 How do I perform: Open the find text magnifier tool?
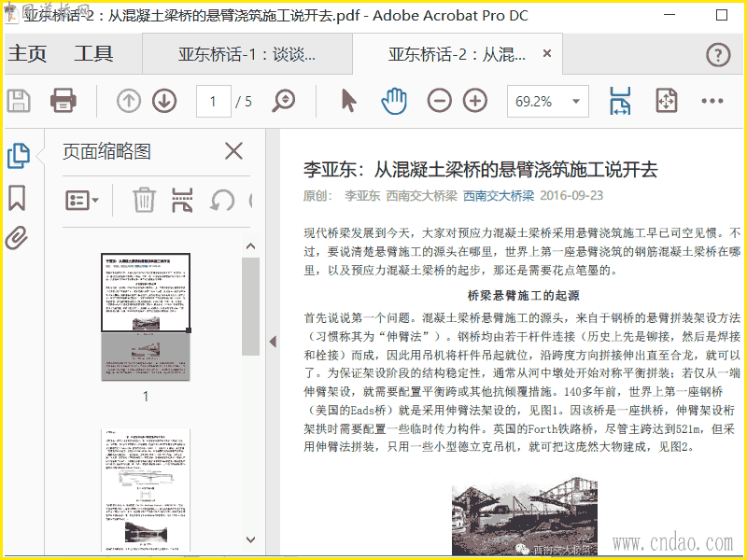[284, 101]
